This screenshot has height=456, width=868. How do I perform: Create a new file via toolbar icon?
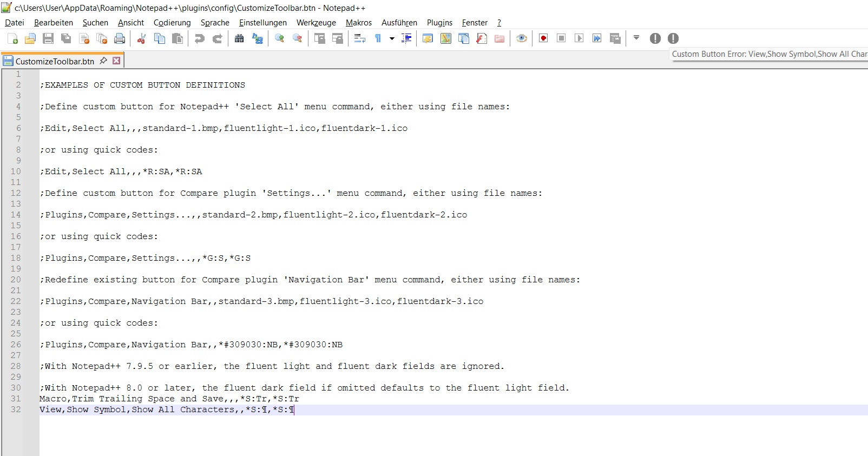click(x=12, y=38)
